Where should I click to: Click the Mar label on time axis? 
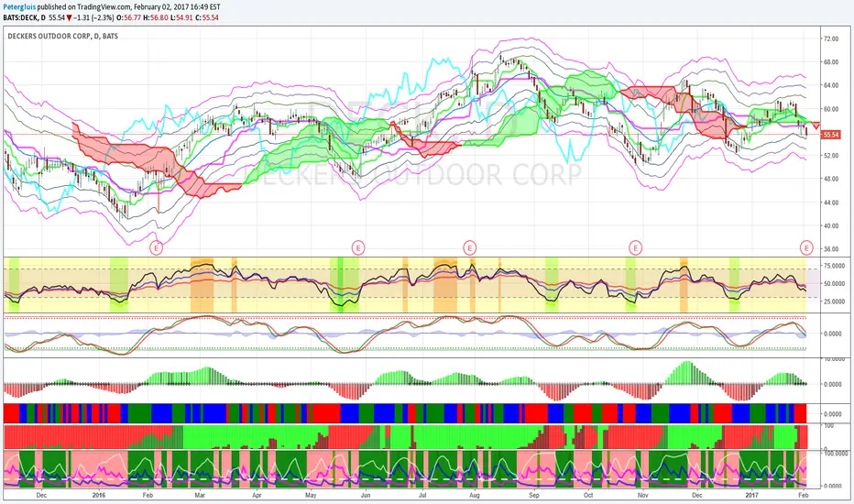coord(200,495)
